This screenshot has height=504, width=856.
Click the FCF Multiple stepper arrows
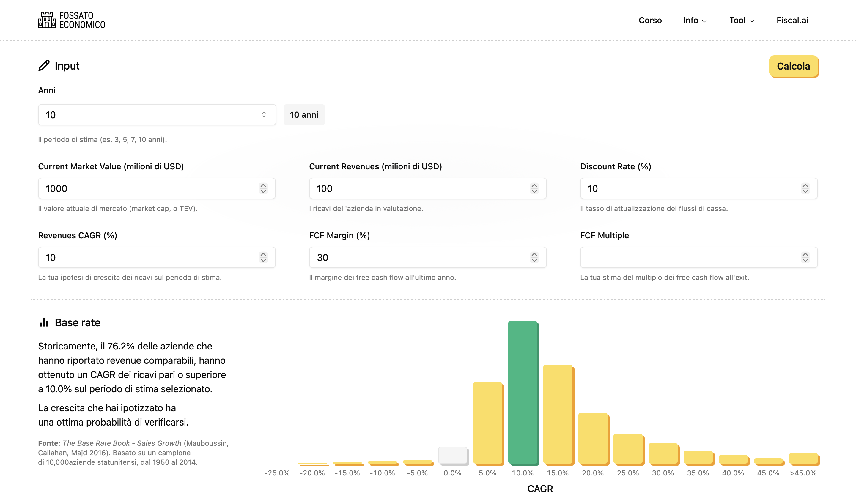click(x=805, y=257)
